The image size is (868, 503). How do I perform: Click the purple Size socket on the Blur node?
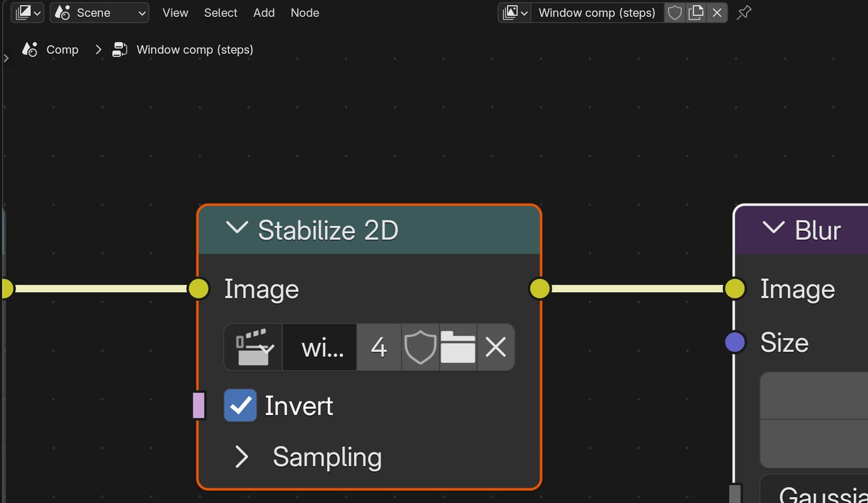click(x=735, y=342)
